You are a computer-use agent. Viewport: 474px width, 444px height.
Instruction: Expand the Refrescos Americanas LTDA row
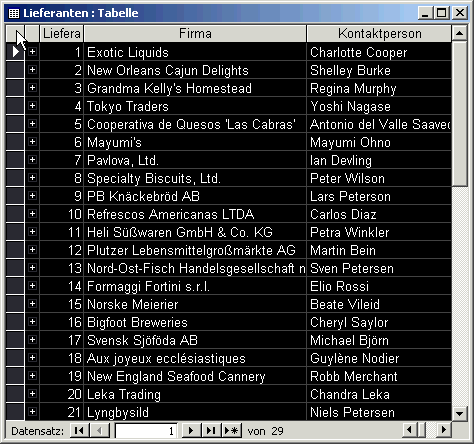pos(32,214)
